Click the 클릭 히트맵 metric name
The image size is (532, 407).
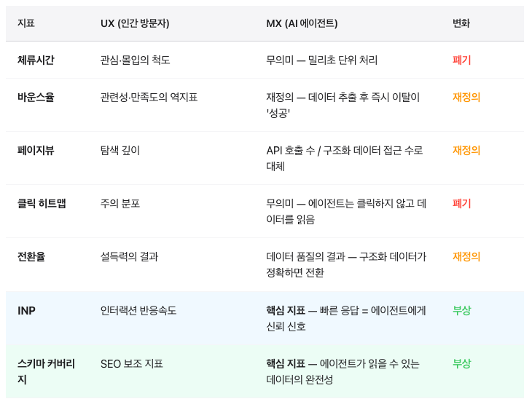(x=42, y=203)
